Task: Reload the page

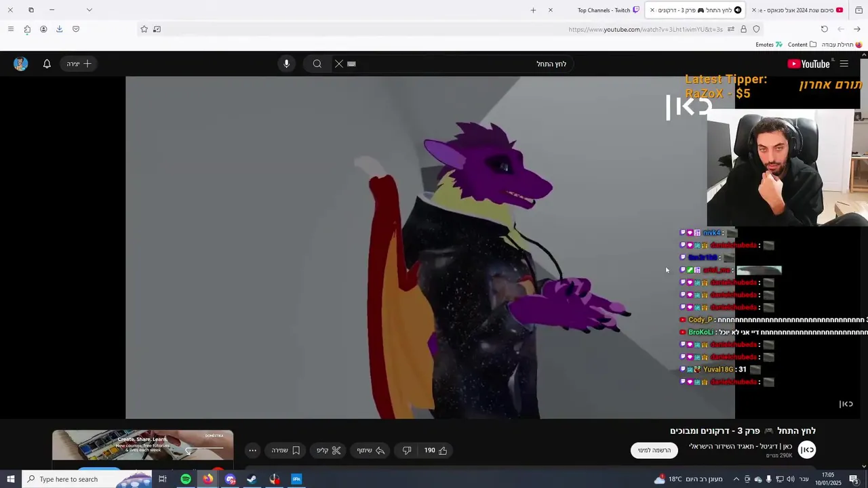Action: tap(825, 29)
